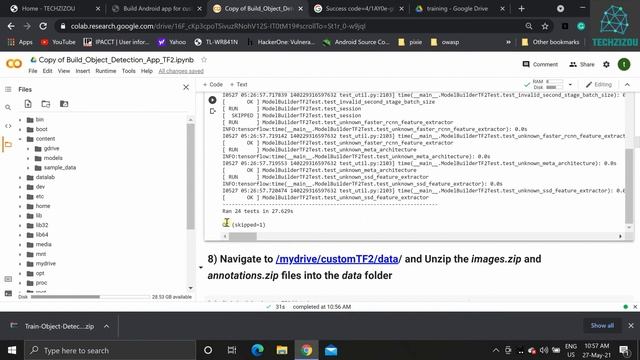Open the download item options chevron

click(107, 326)
